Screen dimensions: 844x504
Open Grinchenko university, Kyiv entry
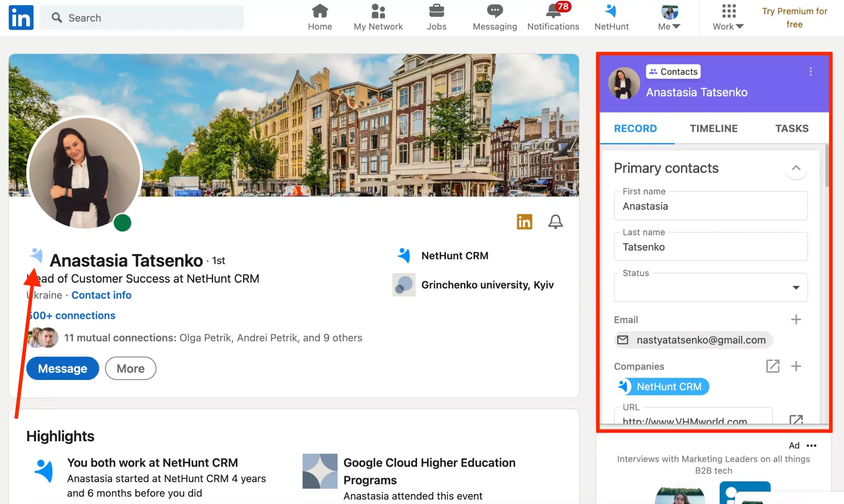coord(473,285)
